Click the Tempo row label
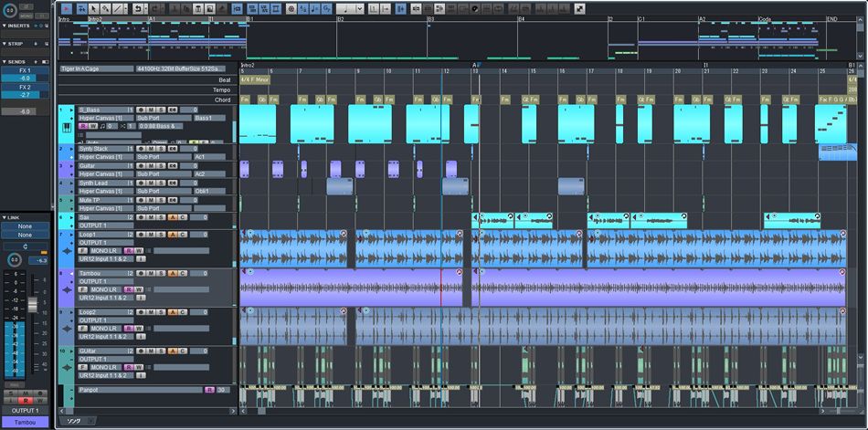The width and height of the screenshot is (868, 430). tap(221, 89)
